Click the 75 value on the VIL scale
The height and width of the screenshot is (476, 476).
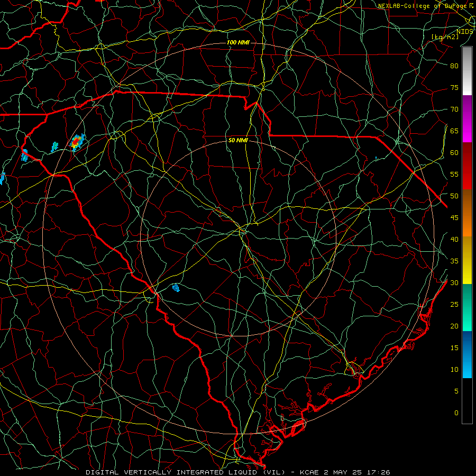(454, 87)
